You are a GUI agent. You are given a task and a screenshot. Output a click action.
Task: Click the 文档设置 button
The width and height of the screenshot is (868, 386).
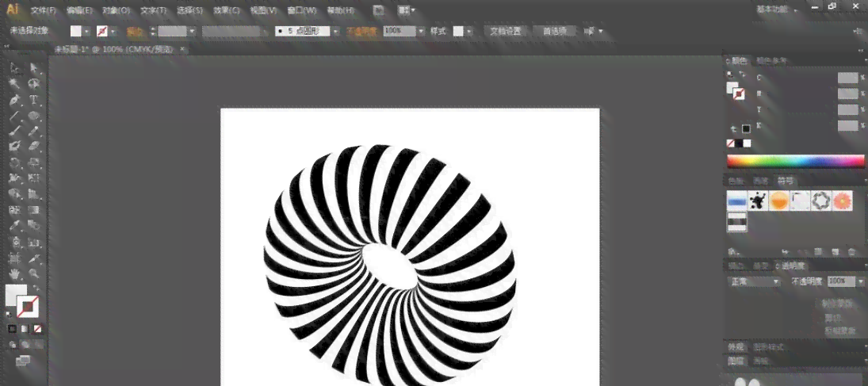coord(506,32)
